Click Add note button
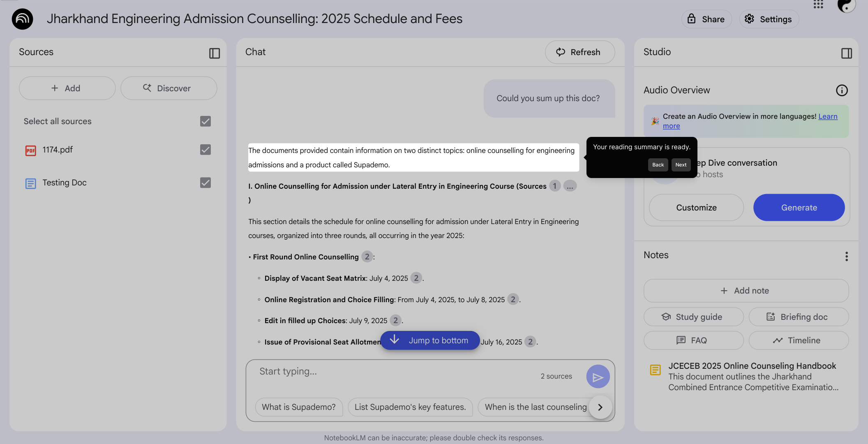Viewport: 868px width, 444px height. click(746, 291)
